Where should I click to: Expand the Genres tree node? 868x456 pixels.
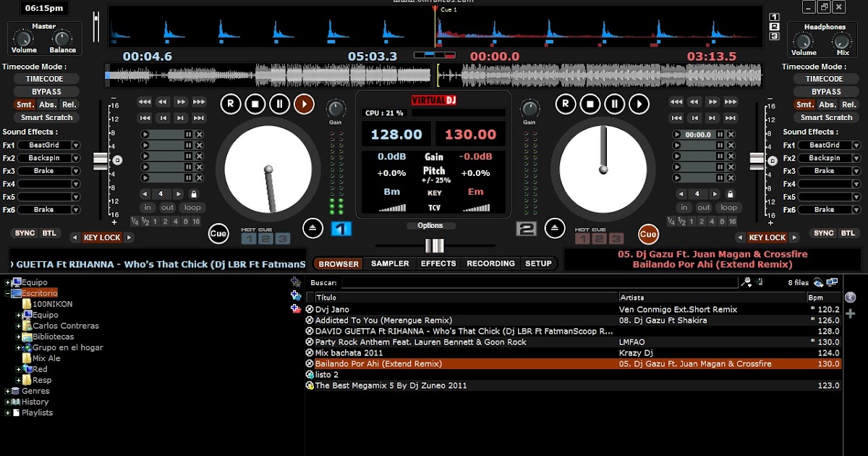pos(8,391)
